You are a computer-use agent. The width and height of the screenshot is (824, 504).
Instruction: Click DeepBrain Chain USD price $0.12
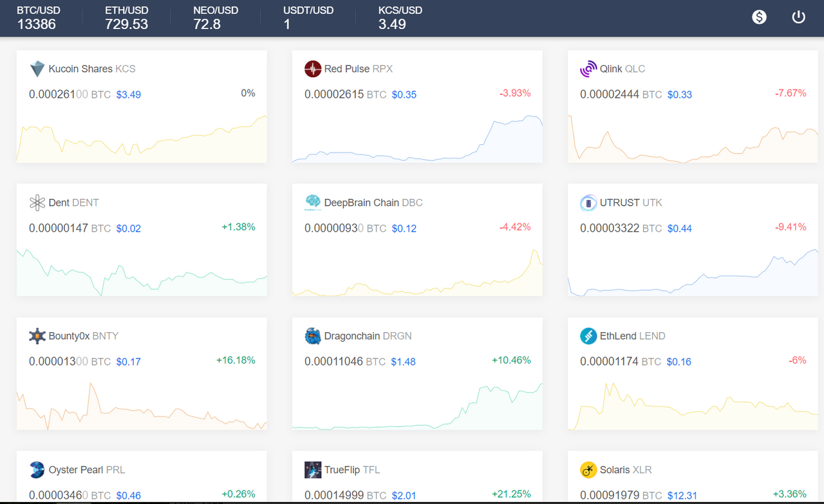[404, 229]
